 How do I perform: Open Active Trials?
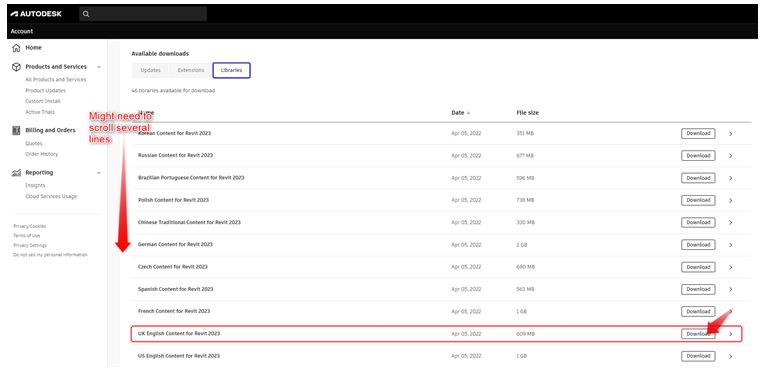coord(40,112)
